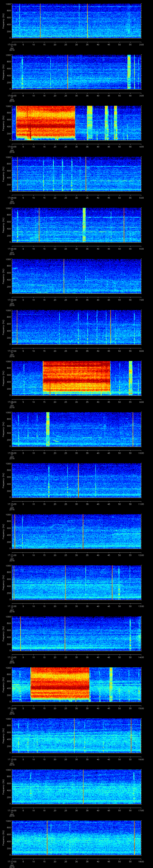Screen dimensions: 153x868
Task: Click the "17:10:00" start time label
Action: tap(12, 504)
